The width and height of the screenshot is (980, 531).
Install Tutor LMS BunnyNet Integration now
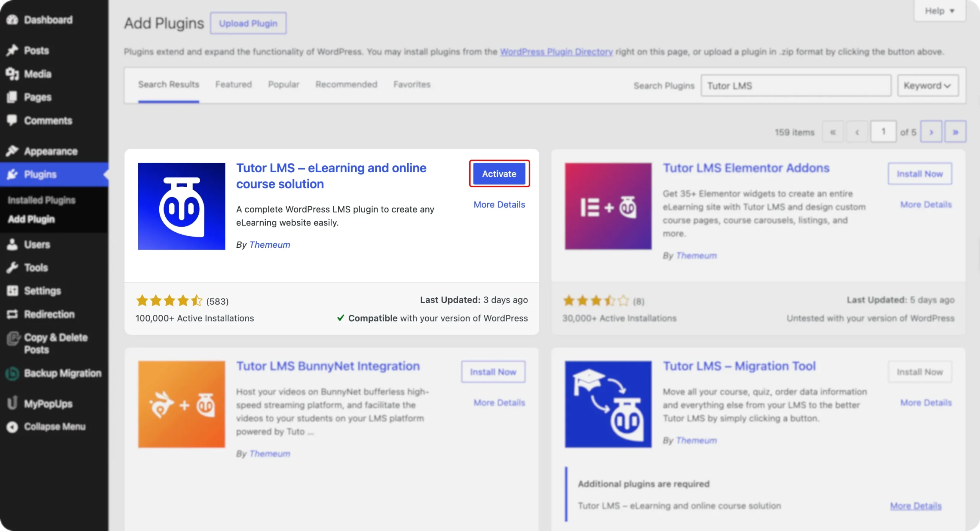coord(493,372)
